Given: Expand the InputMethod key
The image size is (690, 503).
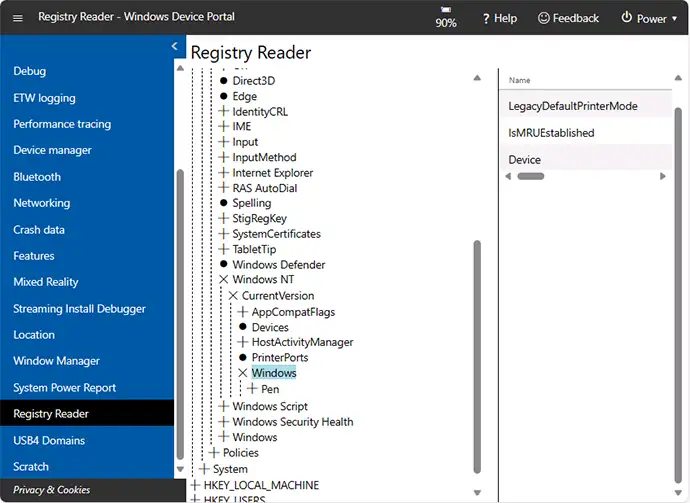Looking at the screenshot, I should [x=224, y=157].
